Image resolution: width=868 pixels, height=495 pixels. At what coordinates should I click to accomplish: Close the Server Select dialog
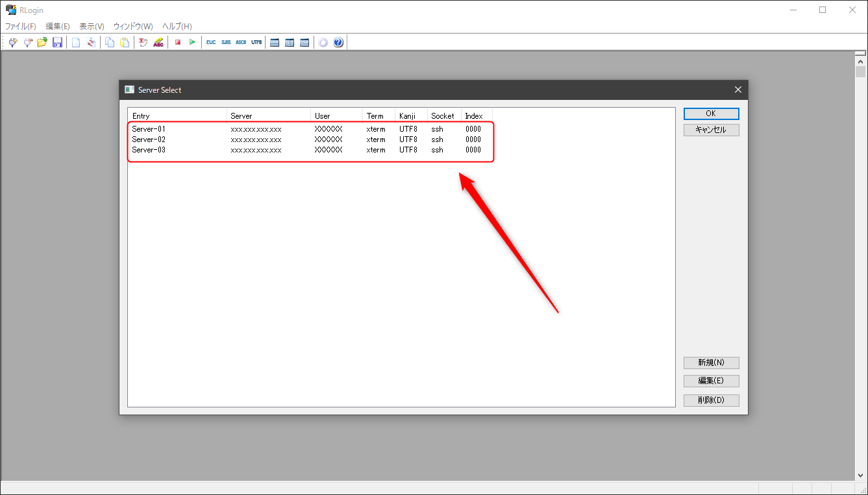[738, 90]
